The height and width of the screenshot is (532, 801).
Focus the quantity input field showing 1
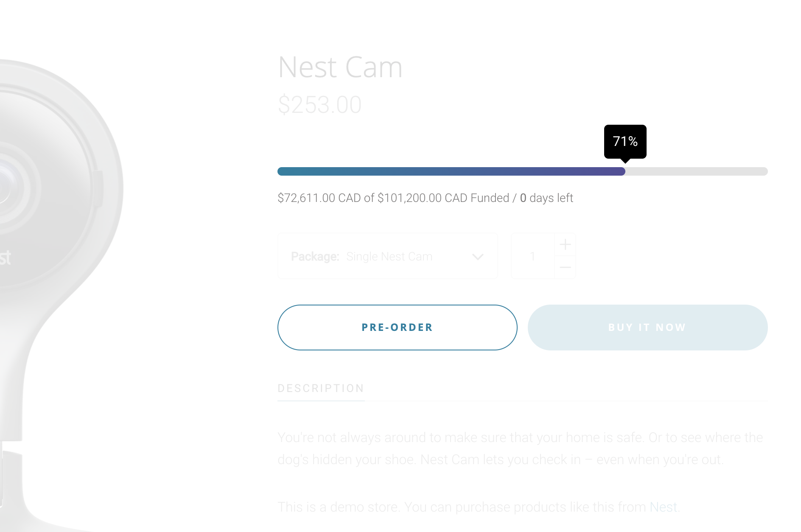[x=533, y=256]
